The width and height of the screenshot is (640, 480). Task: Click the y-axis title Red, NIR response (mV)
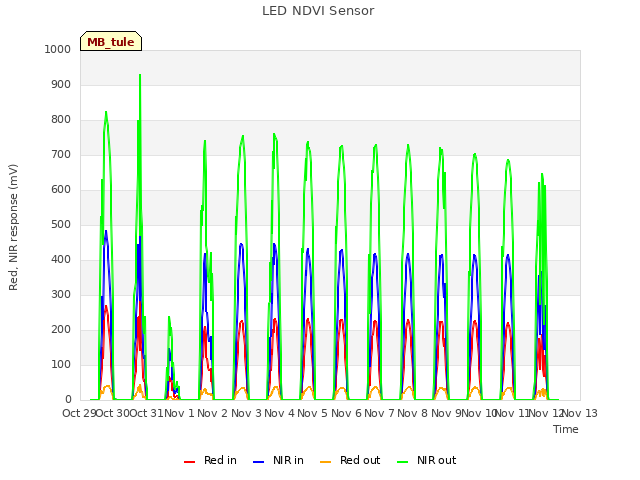click(13, 227)
